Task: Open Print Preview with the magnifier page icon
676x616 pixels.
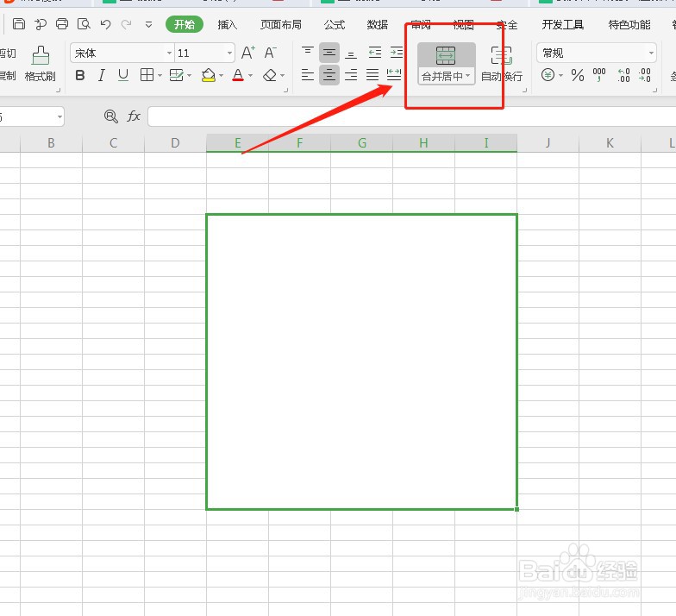Action: 84,24
